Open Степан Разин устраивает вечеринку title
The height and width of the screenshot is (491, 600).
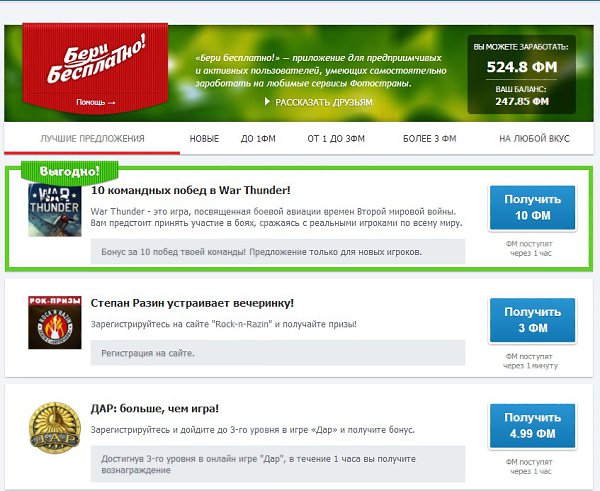point(192,303)
